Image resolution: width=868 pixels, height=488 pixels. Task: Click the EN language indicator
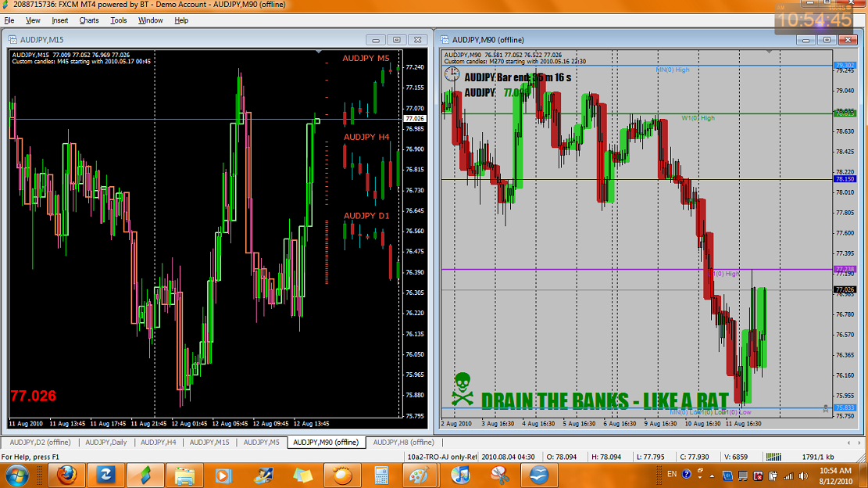click(x=671, y=474)
